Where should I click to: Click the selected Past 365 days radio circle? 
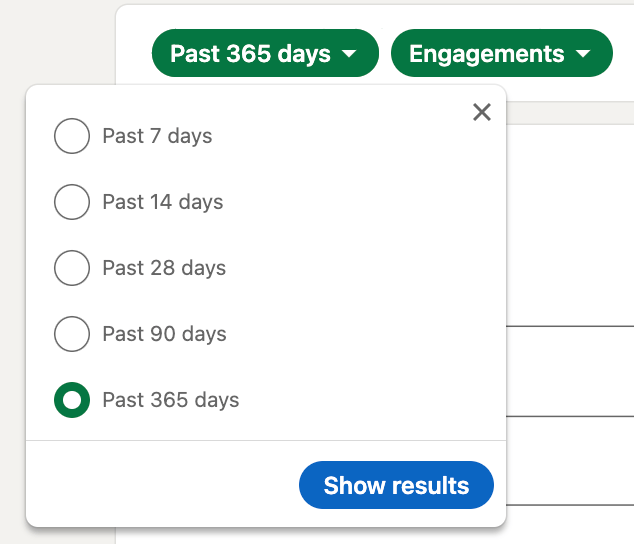pos(72,400)
